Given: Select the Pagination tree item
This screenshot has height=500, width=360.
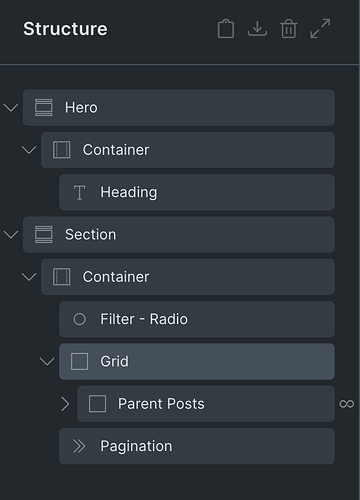Looking at the screenshot, I should [197, 446].
